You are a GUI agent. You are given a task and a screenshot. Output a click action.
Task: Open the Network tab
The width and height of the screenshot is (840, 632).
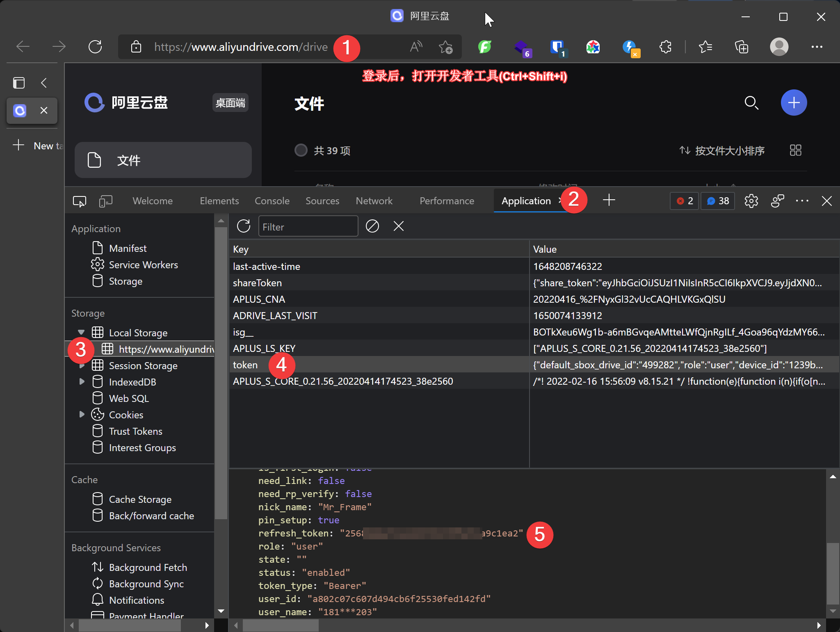click(374, 201)
